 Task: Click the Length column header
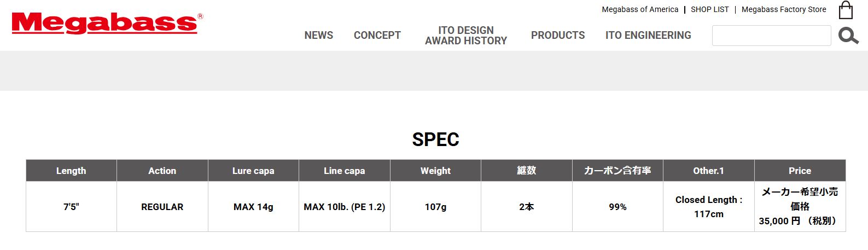[71, 171]
